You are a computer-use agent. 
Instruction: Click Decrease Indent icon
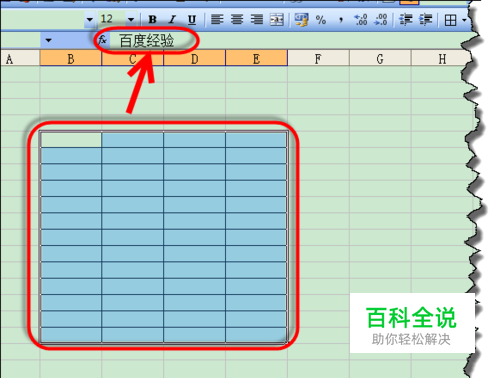point(406,20)
